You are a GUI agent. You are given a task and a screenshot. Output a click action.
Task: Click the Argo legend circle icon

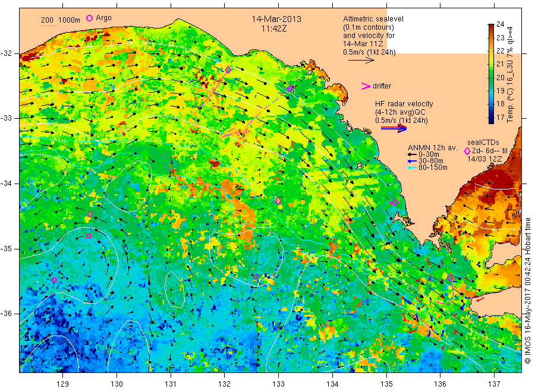pyautogui.click(x=89, y=18)
